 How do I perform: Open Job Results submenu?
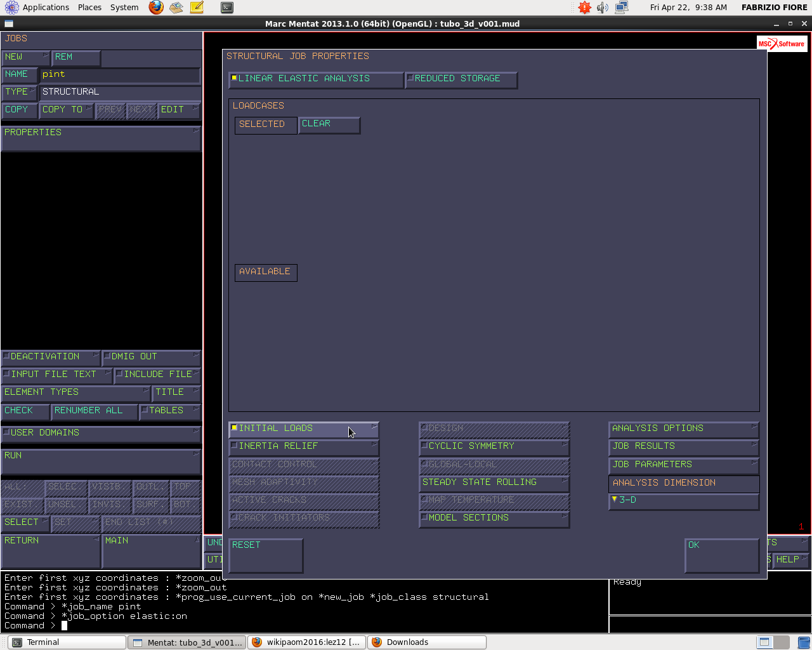pyautogui.click(x=684, y=447)
